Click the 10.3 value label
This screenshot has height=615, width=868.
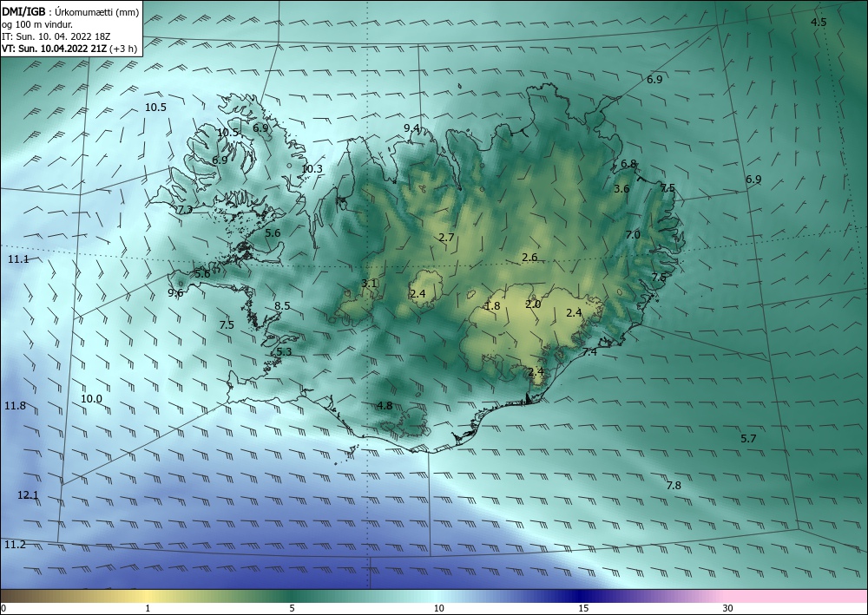coord(312,168)
